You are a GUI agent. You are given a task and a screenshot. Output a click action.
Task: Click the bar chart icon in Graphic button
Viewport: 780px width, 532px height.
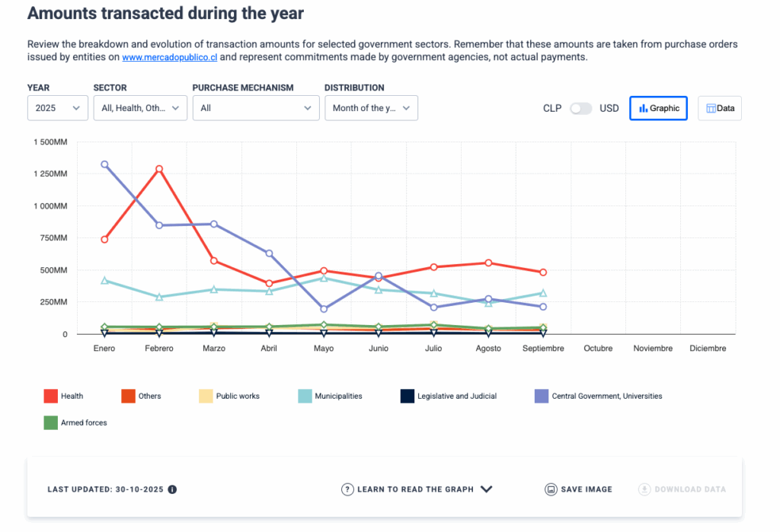(644, 109)
